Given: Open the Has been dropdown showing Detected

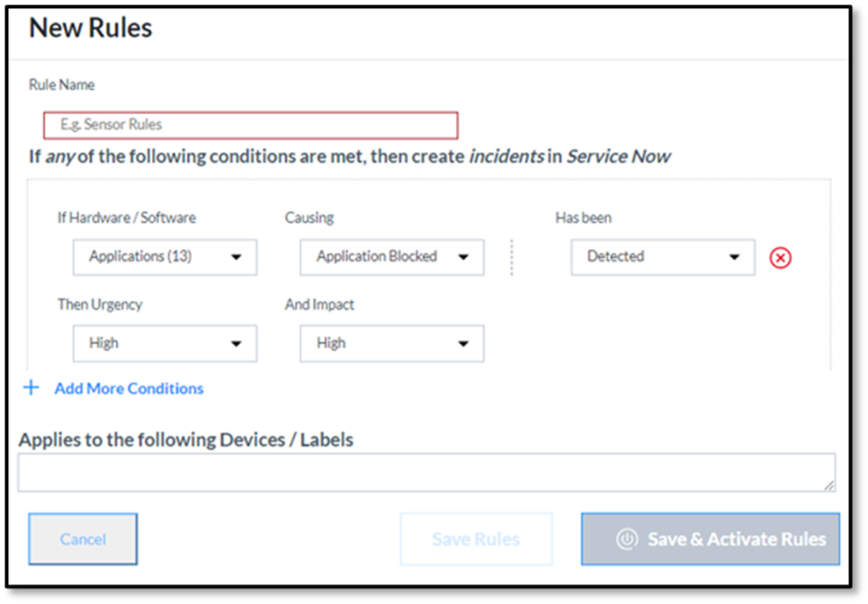Looking at the screenshot, I should [x=663, y=257].
